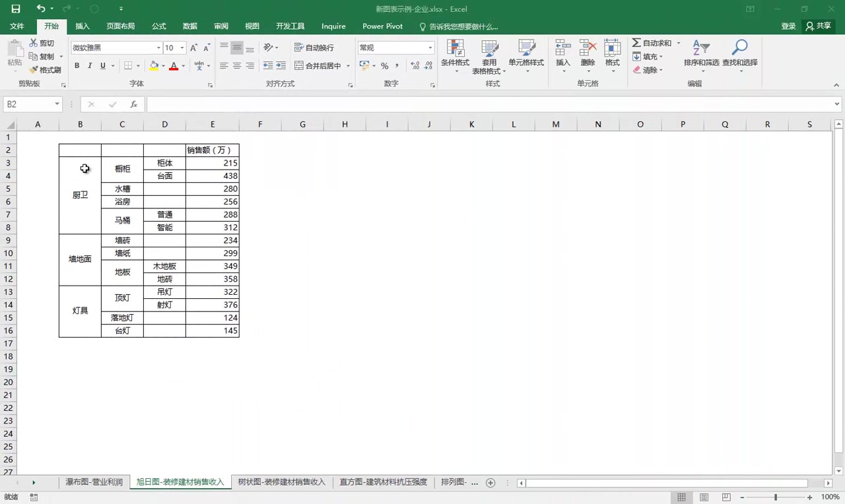Decrease decimal places

[x=428, y=66]
